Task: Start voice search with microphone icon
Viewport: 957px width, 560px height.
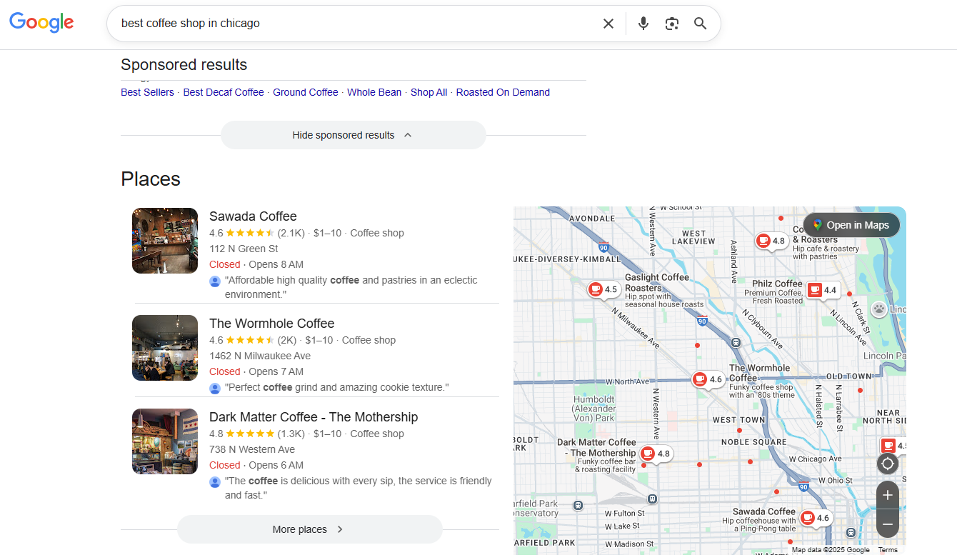Action: click(643, 24)
